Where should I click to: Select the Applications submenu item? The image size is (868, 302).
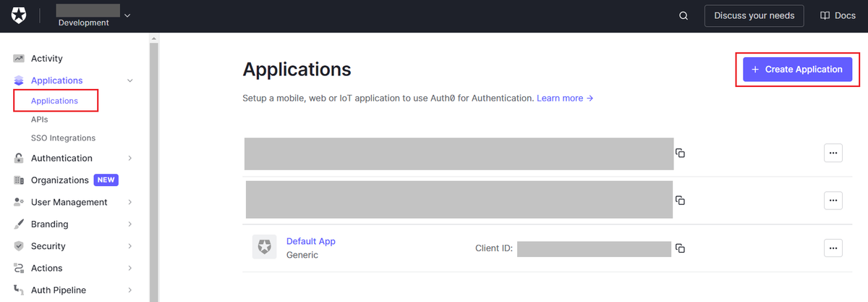[54, 101]
